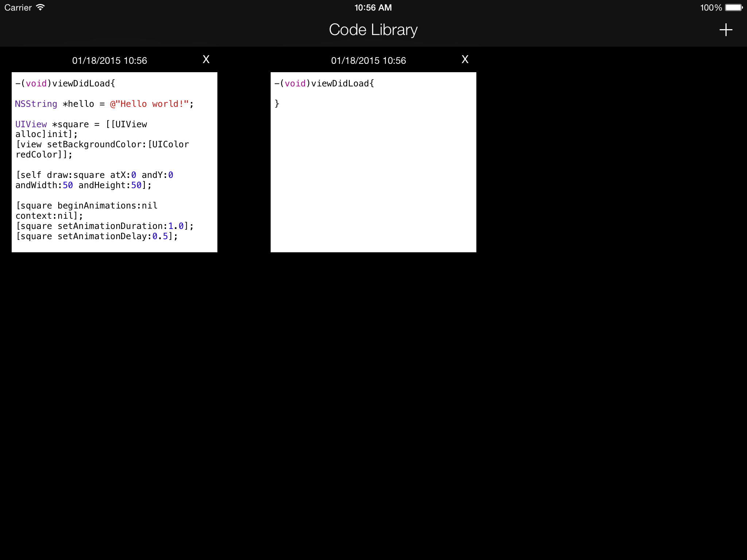747x560 pixels.
Task: Click the beginAnimations code line
Action: pyautogui.click(x=87, y=206)
